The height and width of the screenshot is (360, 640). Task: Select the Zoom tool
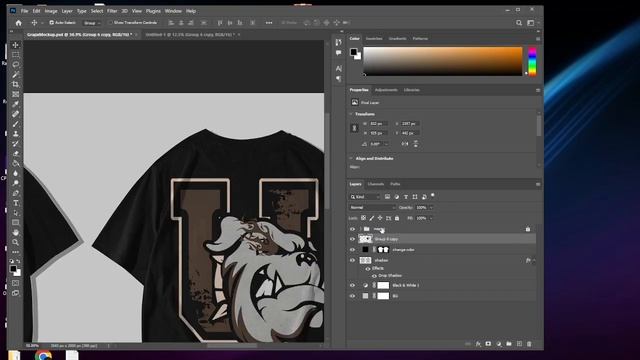(x=16, y=242)
